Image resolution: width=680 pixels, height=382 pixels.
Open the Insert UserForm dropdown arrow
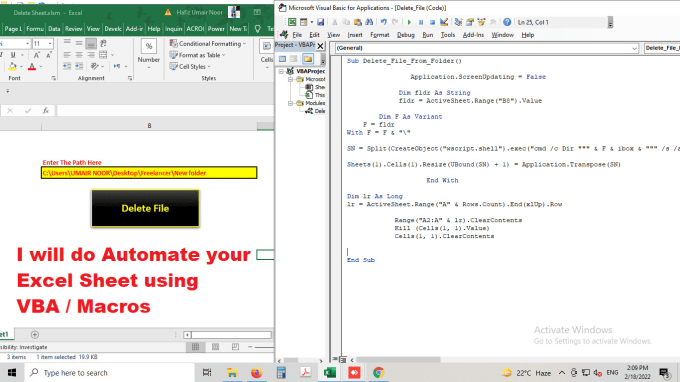(x=311, y=22)
